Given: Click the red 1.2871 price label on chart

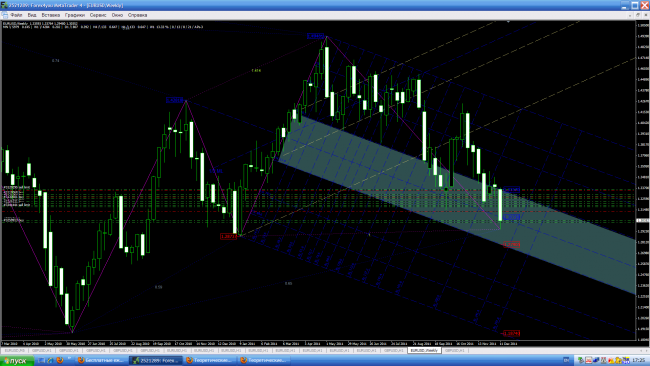Looking at the screenshot, I should (228, 236).
